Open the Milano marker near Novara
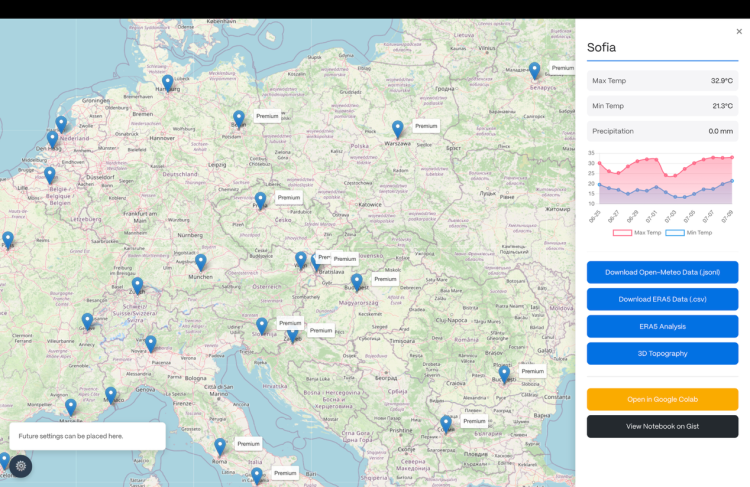The height and width of the screenshot is (487, 750). 151,344
